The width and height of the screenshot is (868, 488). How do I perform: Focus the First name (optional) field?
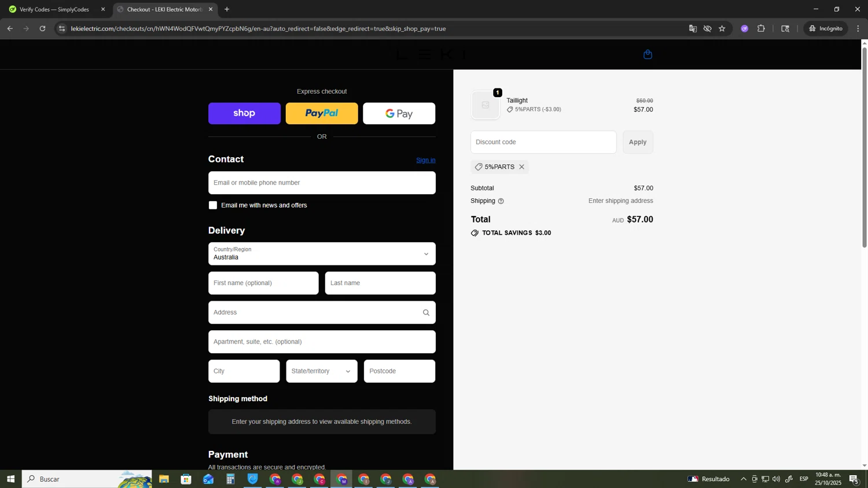(263, 283)
